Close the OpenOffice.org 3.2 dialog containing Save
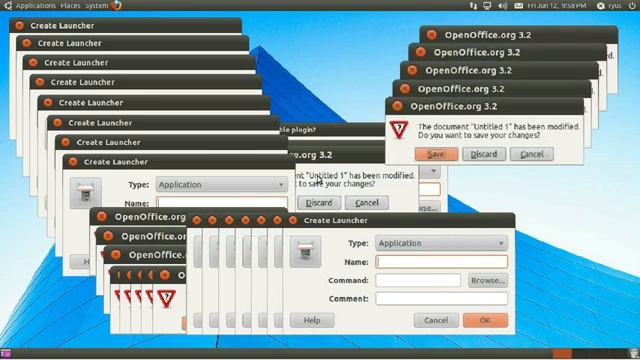Screen dimensions: 640x360 coord(397,107)
